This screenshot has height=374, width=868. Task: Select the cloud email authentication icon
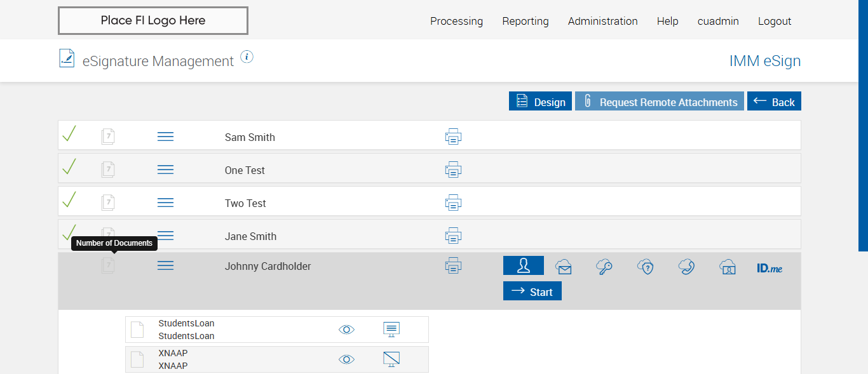pyautogui.click(x=564, y=267)
